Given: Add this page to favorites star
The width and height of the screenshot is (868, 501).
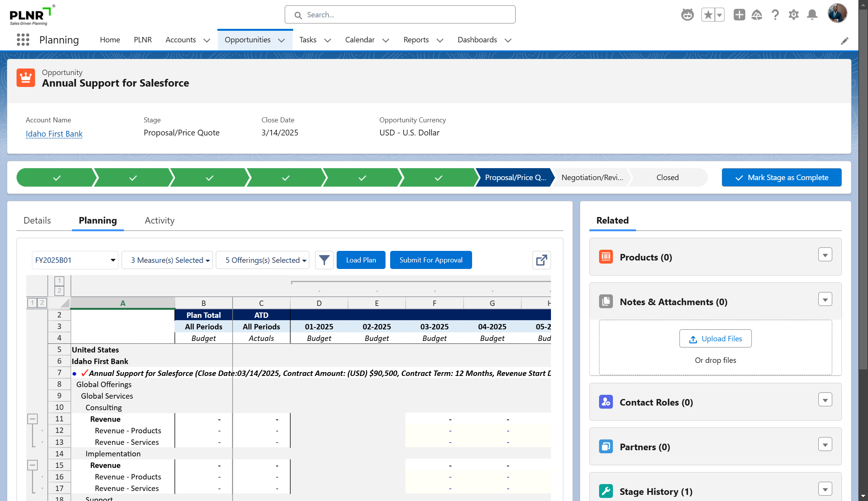Looking at the screenshot, I should [x=708, y=15].
